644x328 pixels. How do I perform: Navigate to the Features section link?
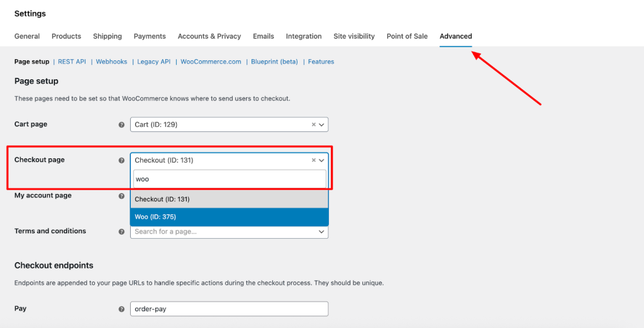[x=321, y=62]
